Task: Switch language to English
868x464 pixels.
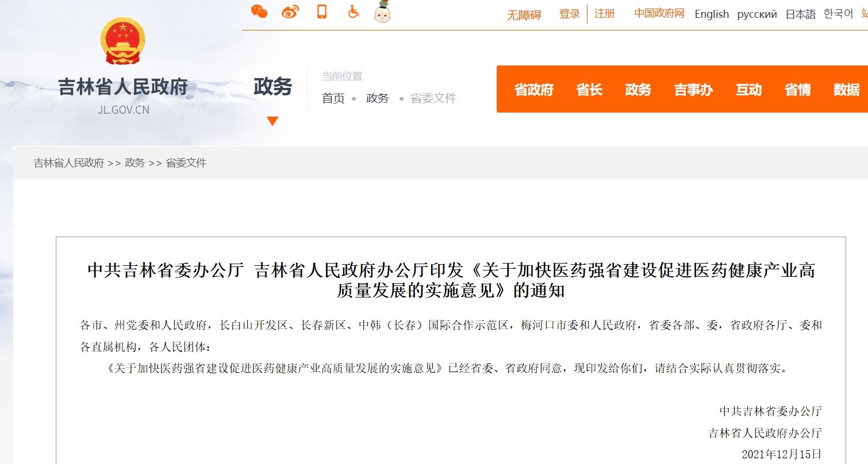Action: (x=712, y=14)
